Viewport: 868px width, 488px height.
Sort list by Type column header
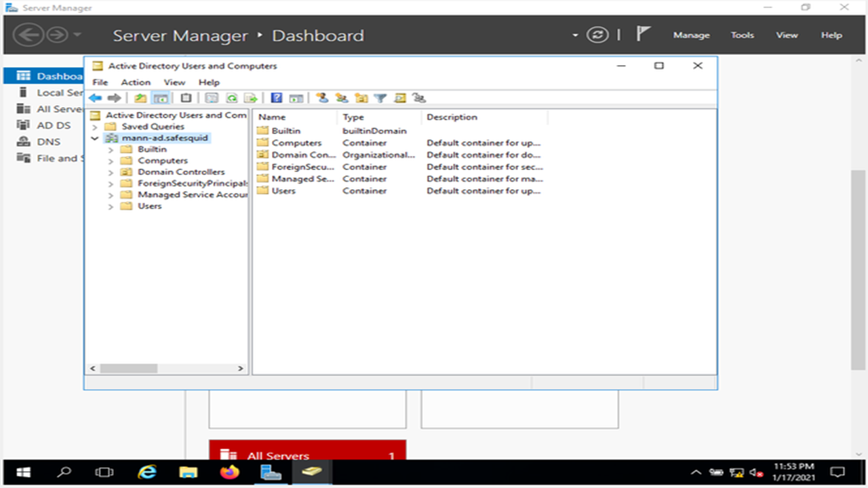[x=379, y=117]
